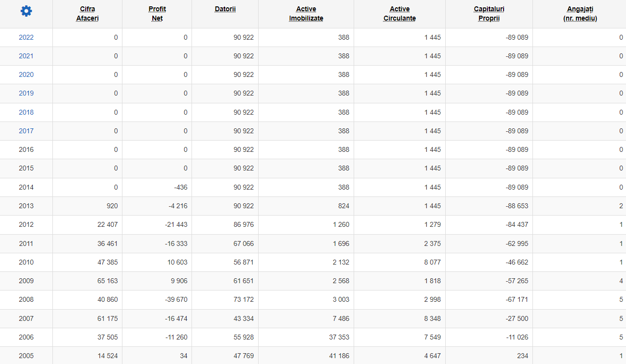626x364 pixels.
Task: Click the 2008 net profit value -39 670
Action: [176, 299]
